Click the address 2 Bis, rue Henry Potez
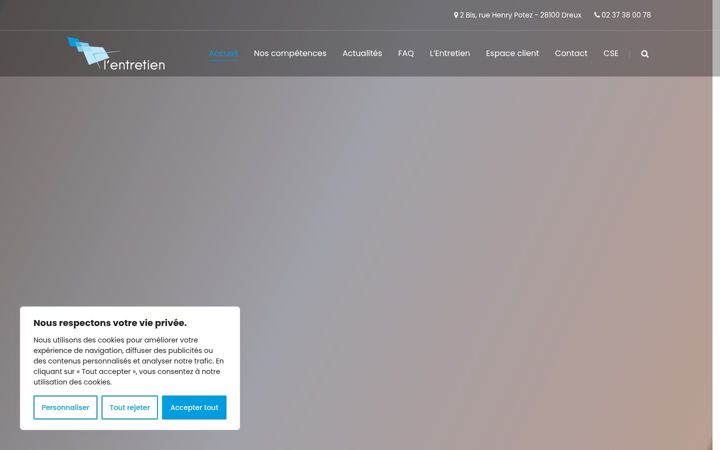This screenshot has height=450, width=720. coord(520,15)
